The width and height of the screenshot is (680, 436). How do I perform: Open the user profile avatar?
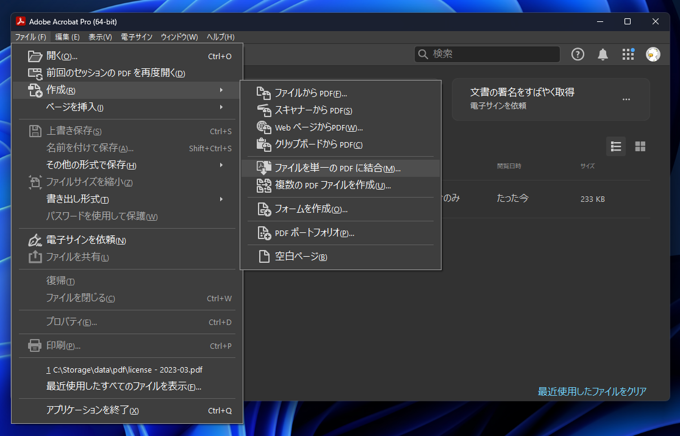653,54
